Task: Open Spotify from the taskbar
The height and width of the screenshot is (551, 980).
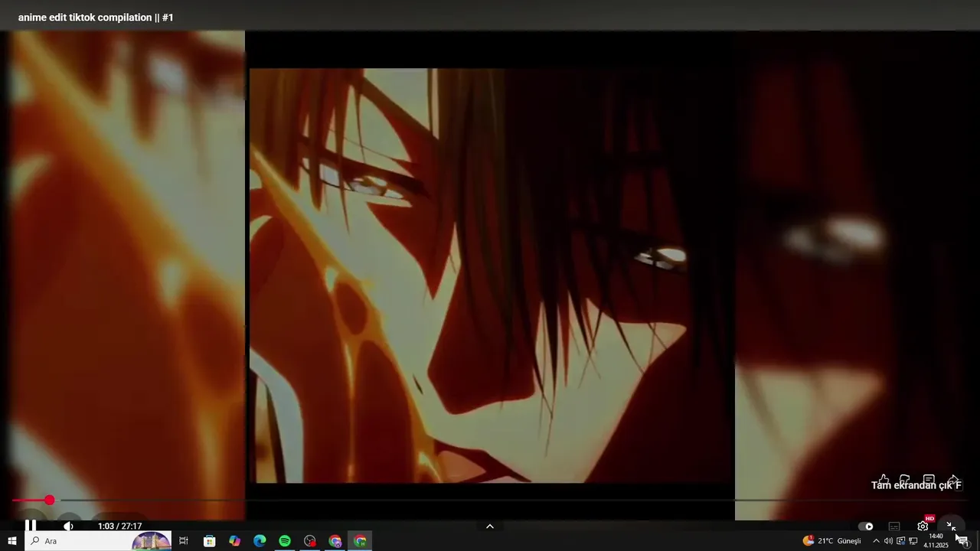Action: click(x=285, y=541)
